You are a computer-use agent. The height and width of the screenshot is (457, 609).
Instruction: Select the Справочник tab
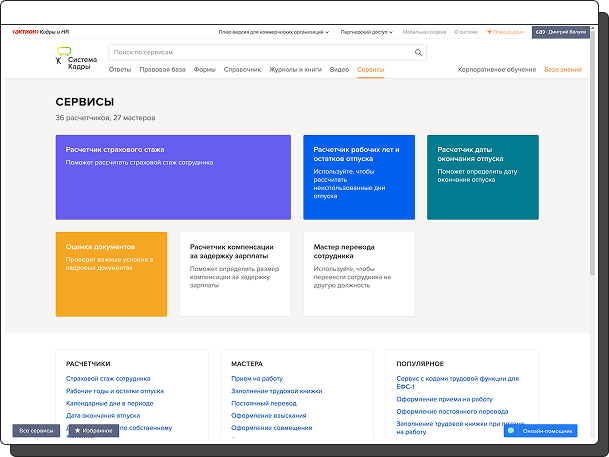242,70
